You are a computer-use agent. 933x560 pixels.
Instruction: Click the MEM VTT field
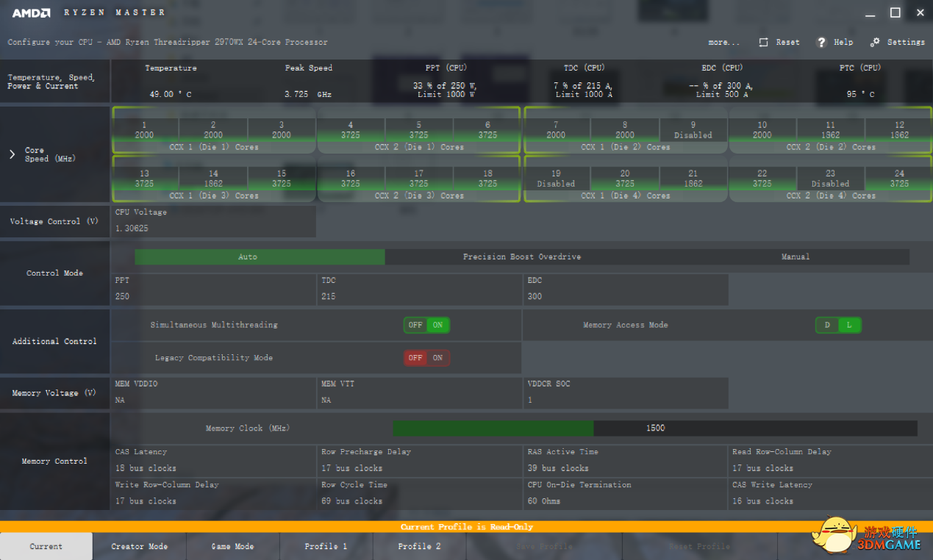420,393
